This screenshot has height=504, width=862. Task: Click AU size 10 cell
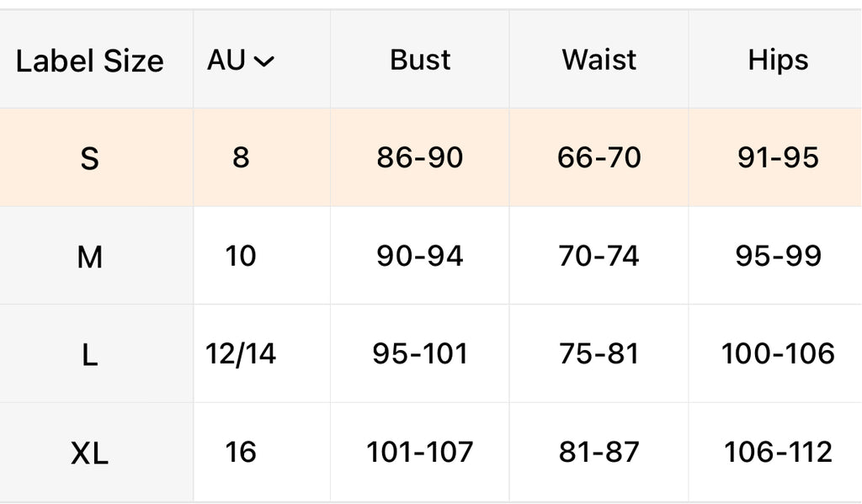coord(241,256)
